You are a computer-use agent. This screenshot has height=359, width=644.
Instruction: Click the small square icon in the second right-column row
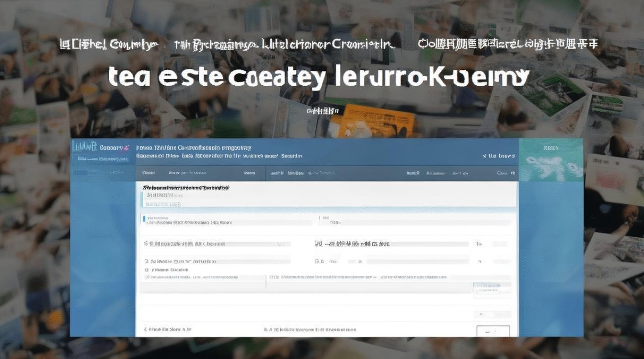(x=317, y=261)
